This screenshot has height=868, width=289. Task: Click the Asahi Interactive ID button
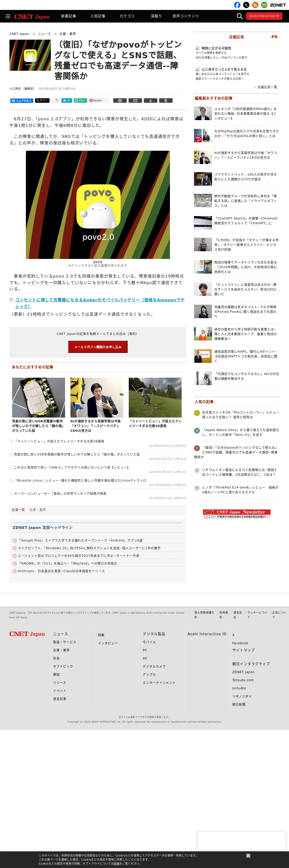[264, 16]
